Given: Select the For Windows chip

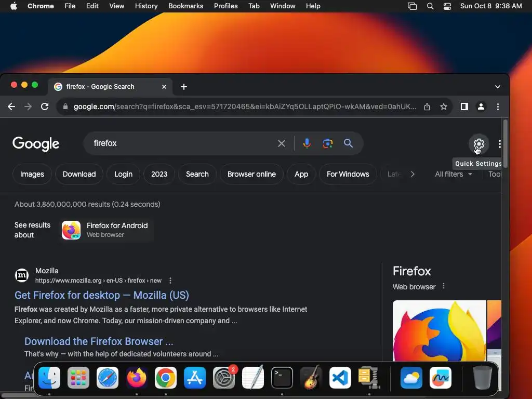Looking at the screenshot, I should pos(348,174).
